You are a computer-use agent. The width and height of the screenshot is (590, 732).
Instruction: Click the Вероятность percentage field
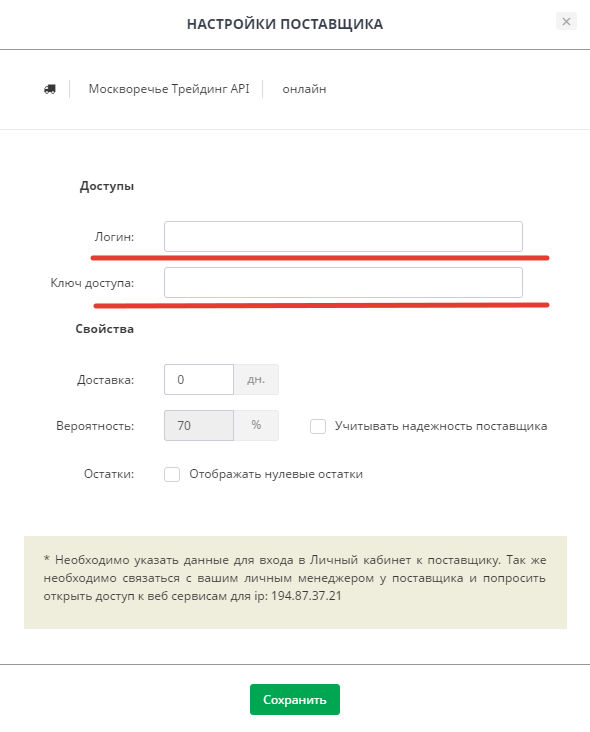click(x=199, y=425)
